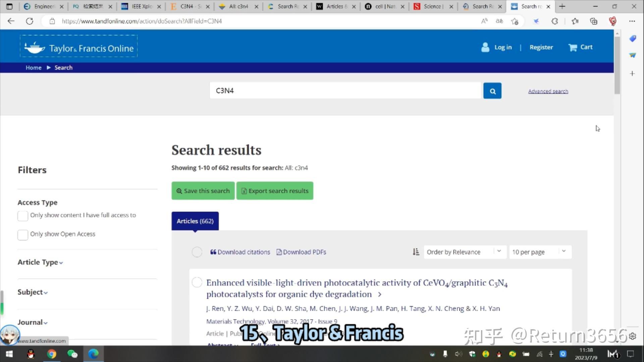Open the Advanced search link
The image size is (644, 362).
(x=548, y=91)
